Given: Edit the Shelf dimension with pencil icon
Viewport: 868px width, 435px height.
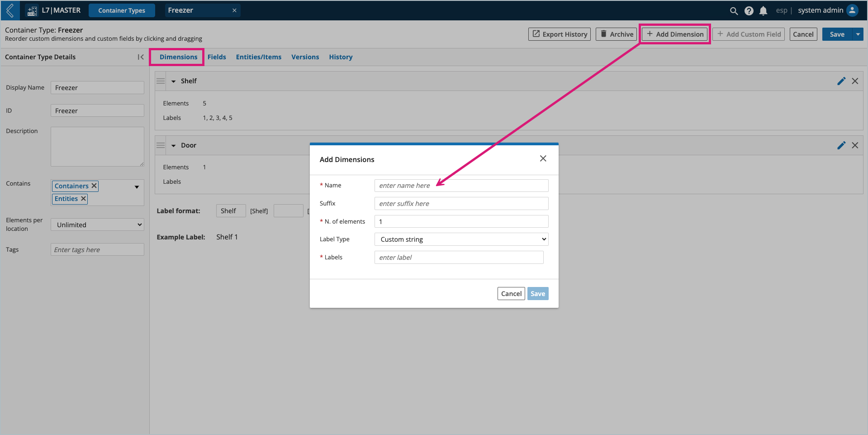Looking at the screenshot, I should click(x=841, y=81).
